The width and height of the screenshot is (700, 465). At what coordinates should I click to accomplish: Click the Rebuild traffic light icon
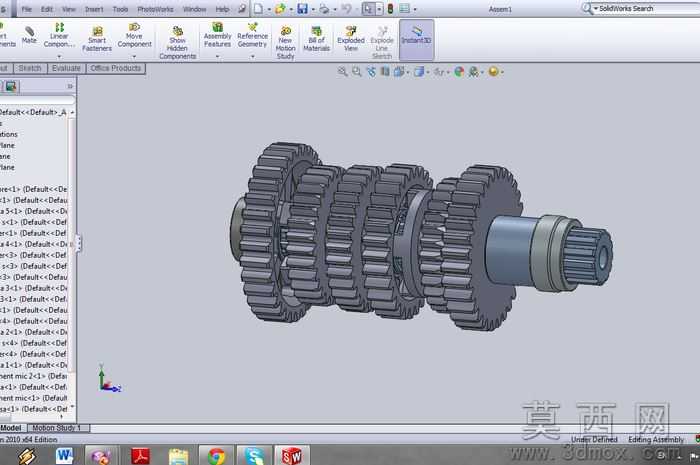(x=390, y=8)
